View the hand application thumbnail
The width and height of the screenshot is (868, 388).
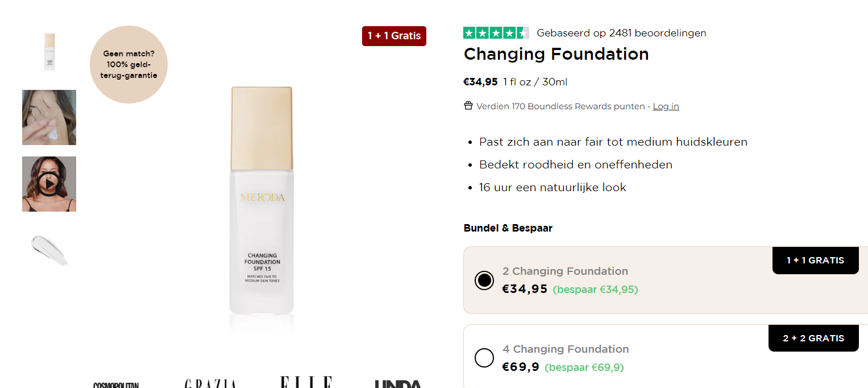click(49, 117)
